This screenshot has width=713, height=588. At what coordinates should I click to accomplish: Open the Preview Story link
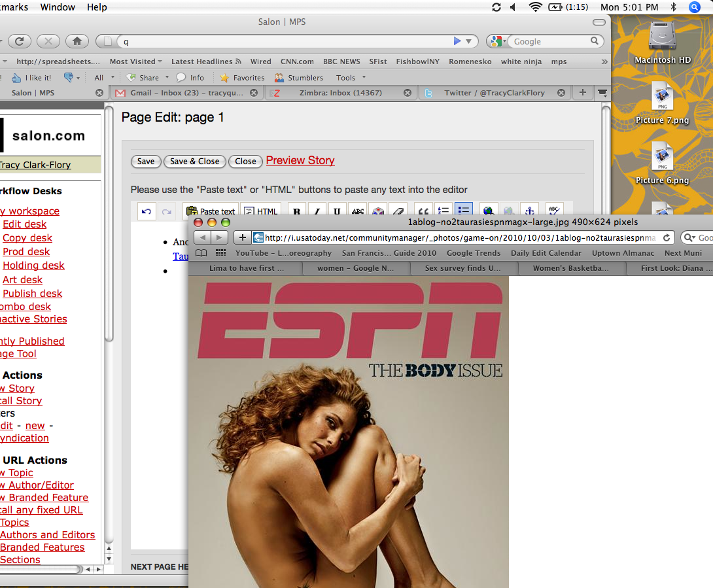tap(300, 160)
